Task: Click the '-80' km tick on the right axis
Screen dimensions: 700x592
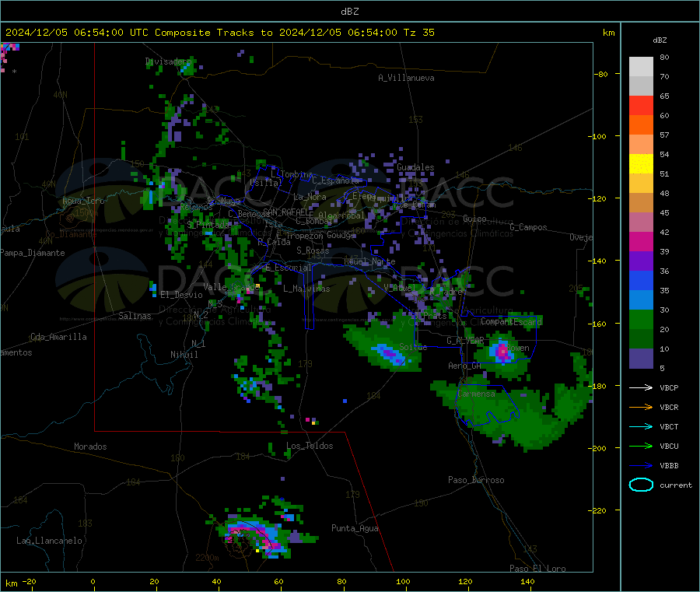Action: 602,74
